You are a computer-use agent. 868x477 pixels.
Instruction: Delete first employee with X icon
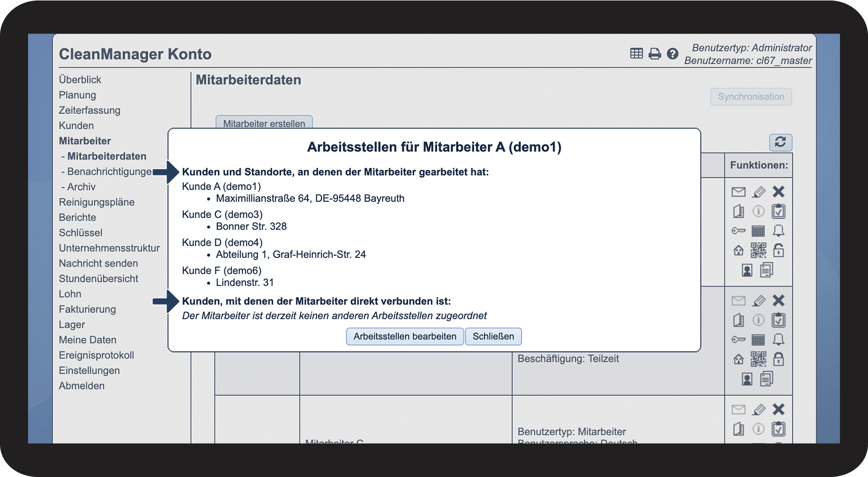pos(779,192)
